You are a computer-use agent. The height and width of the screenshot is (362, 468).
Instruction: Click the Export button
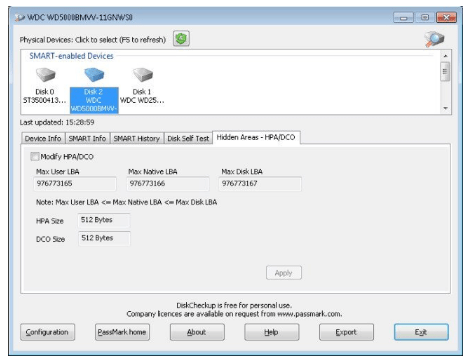346,332
